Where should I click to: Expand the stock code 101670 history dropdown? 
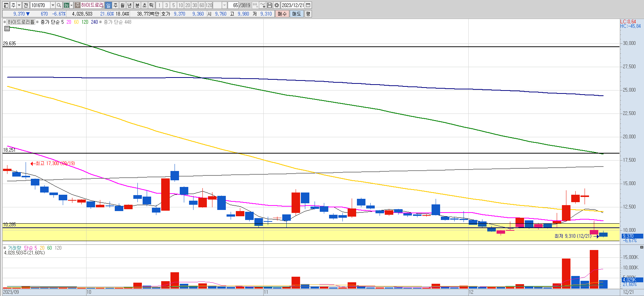(x=53, y=5)
